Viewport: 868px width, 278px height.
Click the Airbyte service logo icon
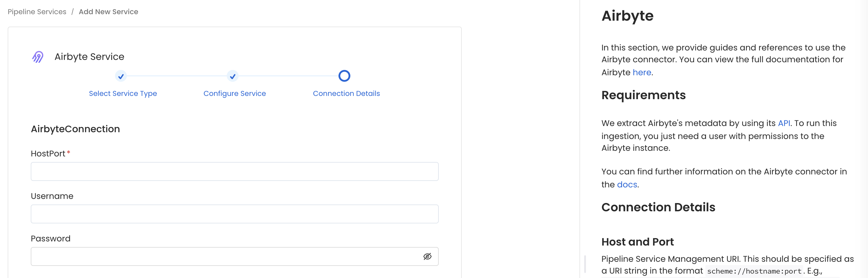[38, 57]
